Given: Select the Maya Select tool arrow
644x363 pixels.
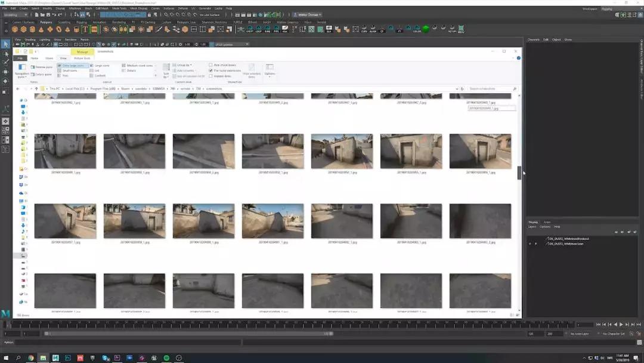Looking at the screenshot, I should 5,44.
